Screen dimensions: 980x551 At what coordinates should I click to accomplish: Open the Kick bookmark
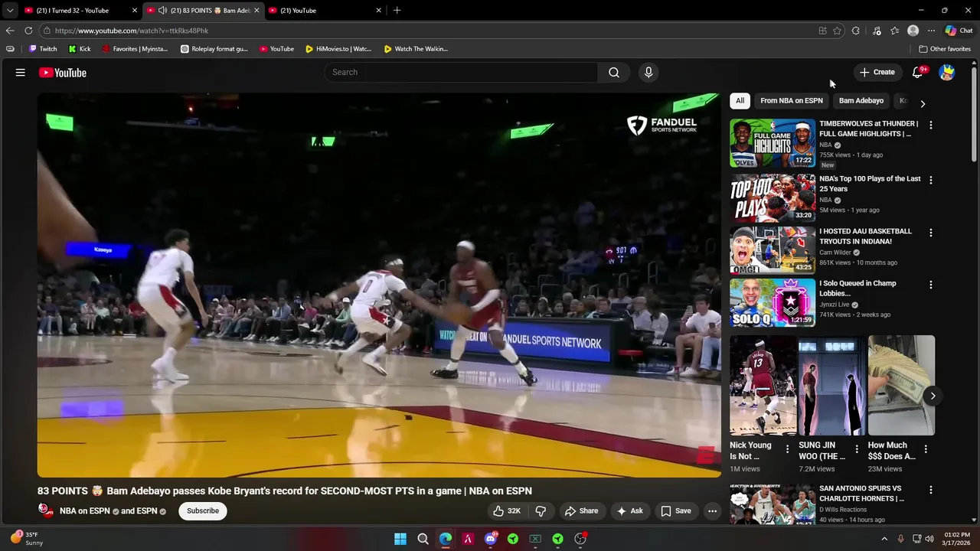[x=80, y=49]
